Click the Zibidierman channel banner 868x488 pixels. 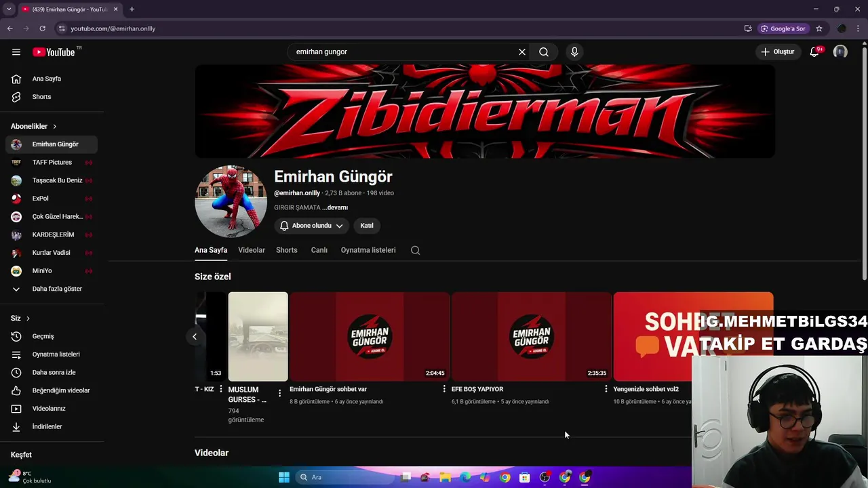[x=484, y=112]
